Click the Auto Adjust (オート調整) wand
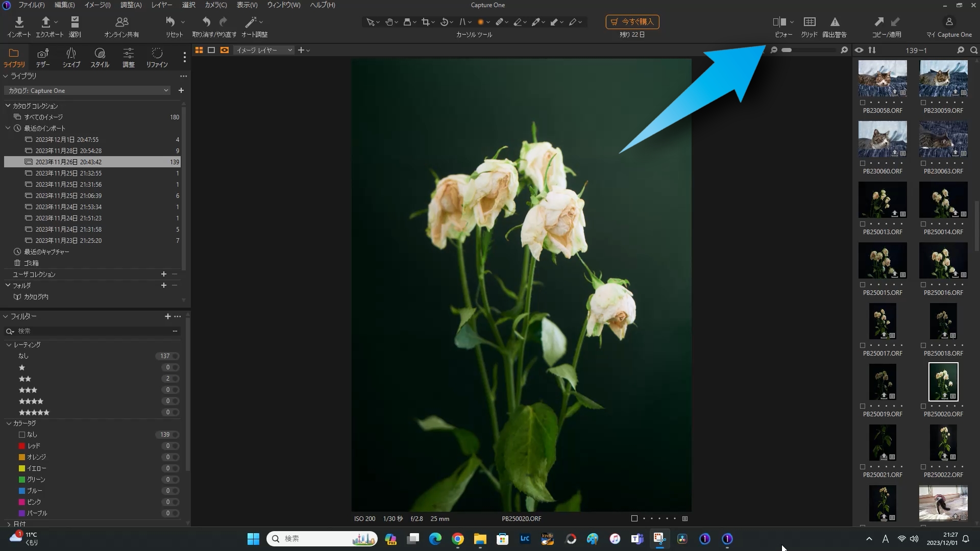Image resolution: width=980 pixels, height=551 pixels. click(x=251, y=22)
